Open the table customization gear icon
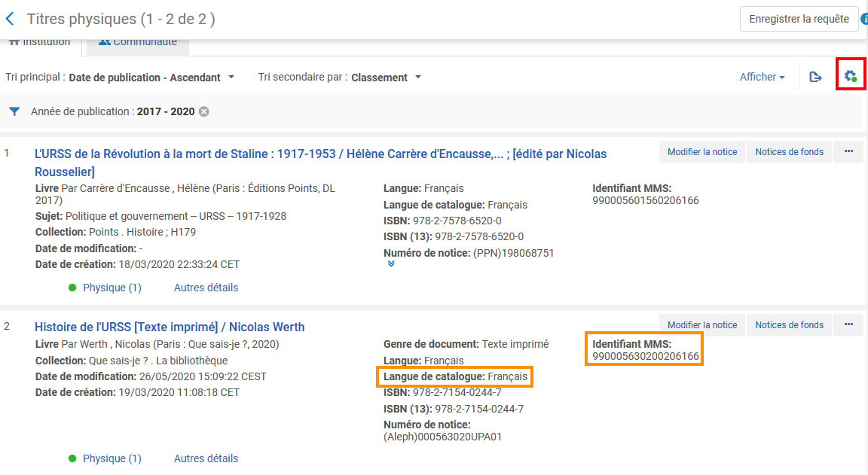 pyautogui.click(x=850, y=76)
